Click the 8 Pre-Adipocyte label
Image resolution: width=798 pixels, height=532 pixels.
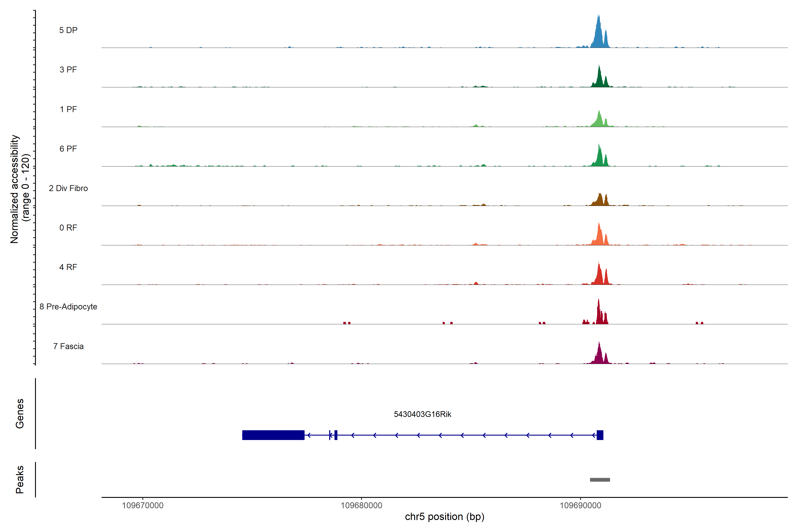[x=68, y=307]
